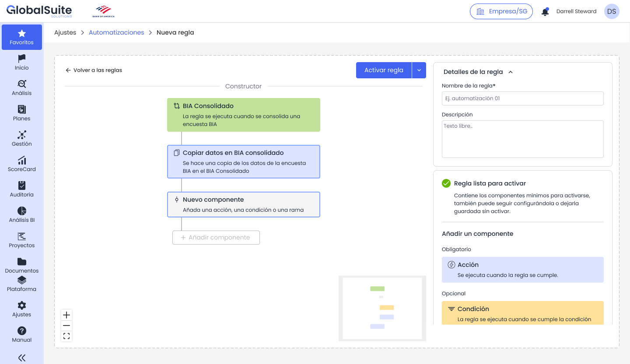
Task: Collapse Detalles de la regla section
Action: tap(511, 72)
